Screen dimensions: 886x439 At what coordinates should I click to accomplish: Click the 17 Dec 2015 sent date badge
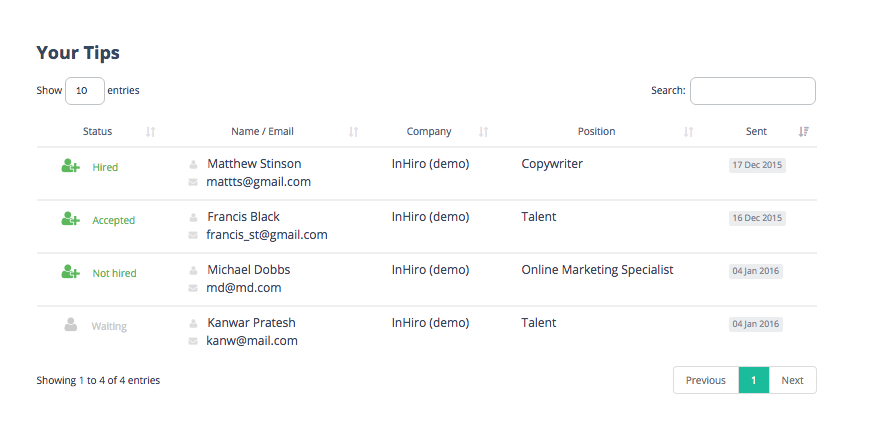757,165
